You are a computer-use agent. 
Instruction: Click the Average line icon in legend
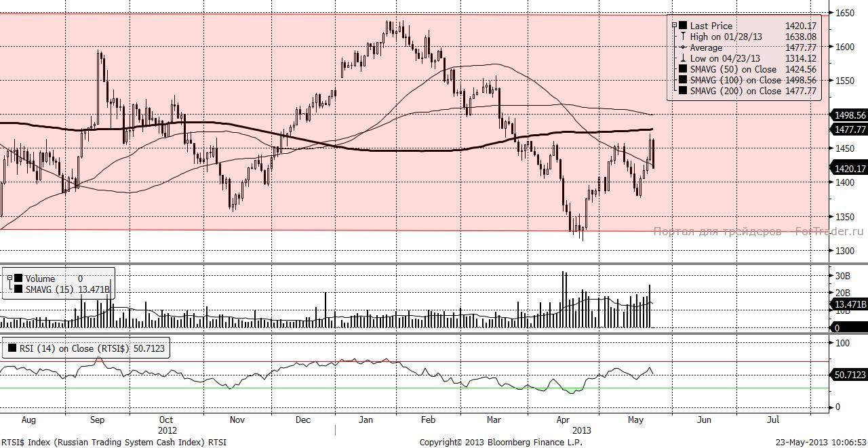point(683,47)
